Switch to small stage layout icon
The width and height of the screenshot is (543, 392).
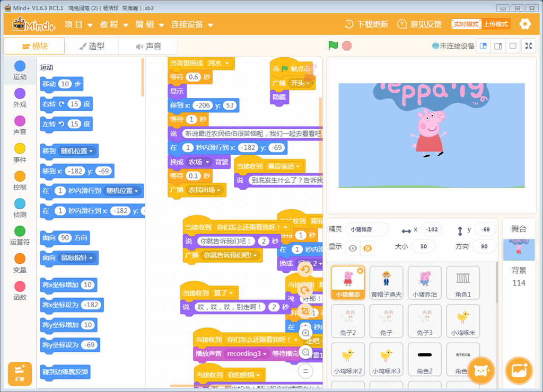point(484,46)
